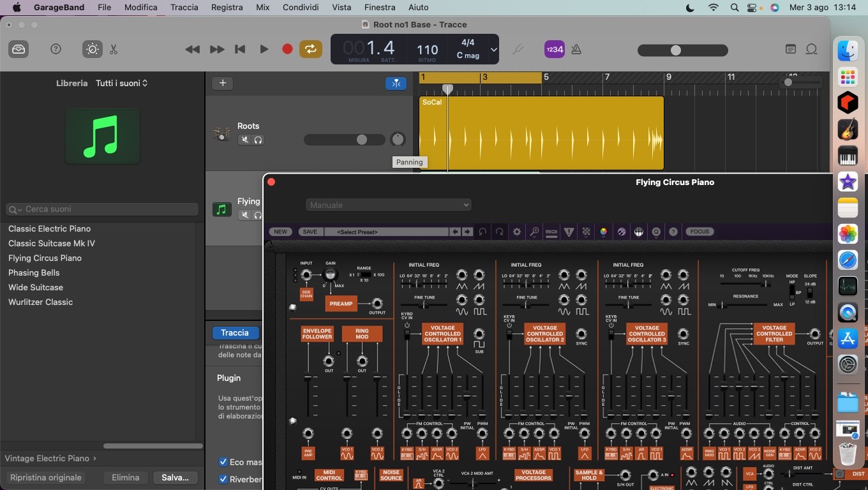
Task: Click the synth color wheel icon
Action: pyautogui.click(x=603, y=232)
